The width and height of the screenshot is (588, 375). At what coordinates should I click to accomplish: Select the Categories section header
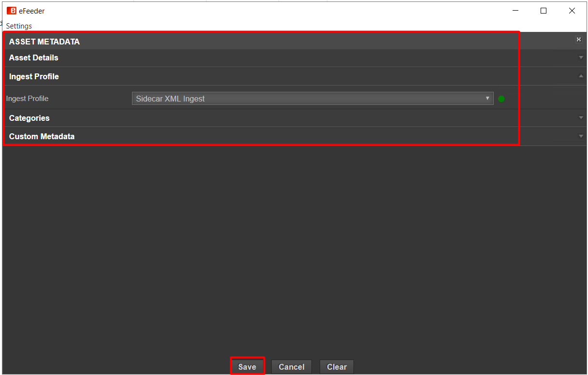[29, 118]
